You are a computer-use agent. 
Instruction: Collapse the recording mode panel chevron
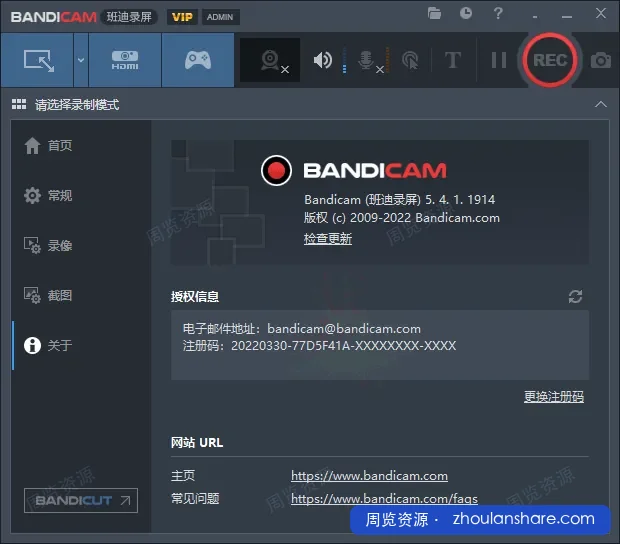click(x=601, y=104)
